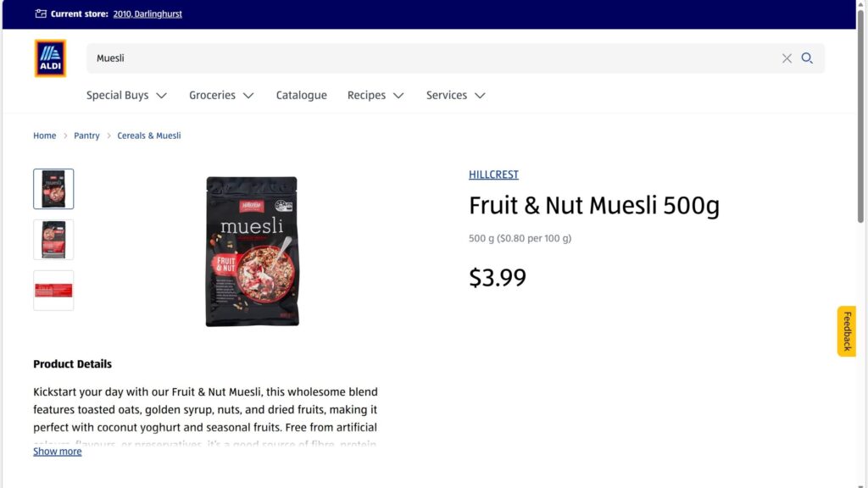Click first breadcrumb separator chevron
The height and width of the screenshot is (488, 868).
[x=65, y=136]
